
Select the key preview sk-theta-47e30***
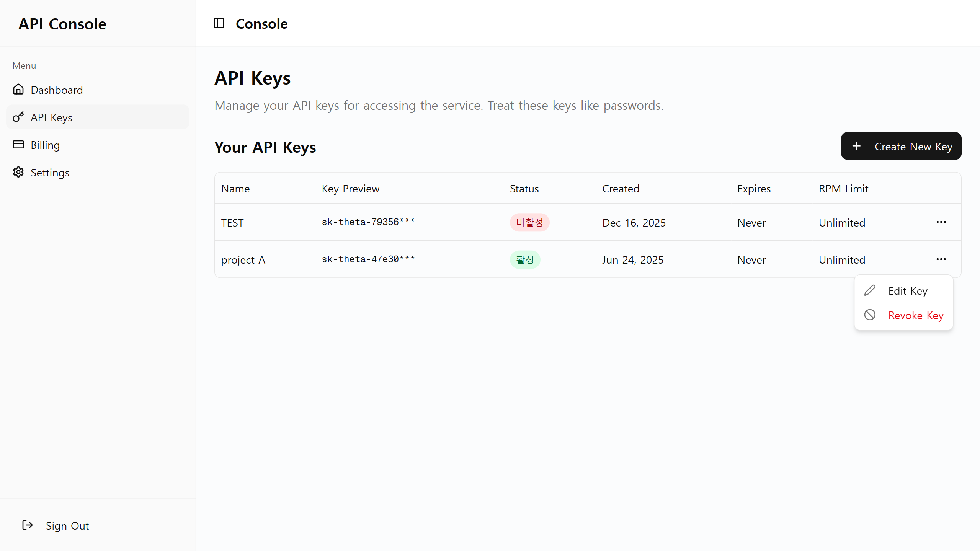click(367, 259)
